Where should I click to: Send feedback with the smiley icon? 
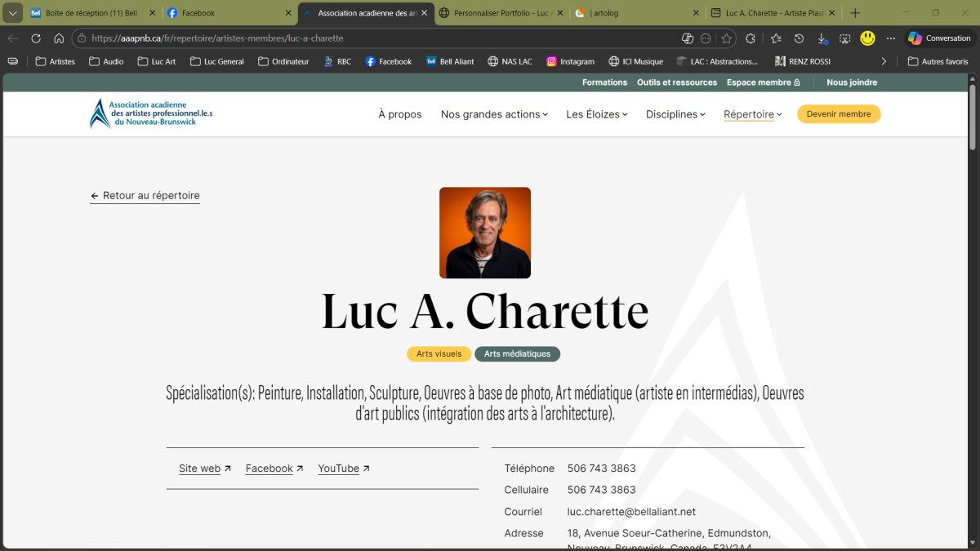(867, 38)
